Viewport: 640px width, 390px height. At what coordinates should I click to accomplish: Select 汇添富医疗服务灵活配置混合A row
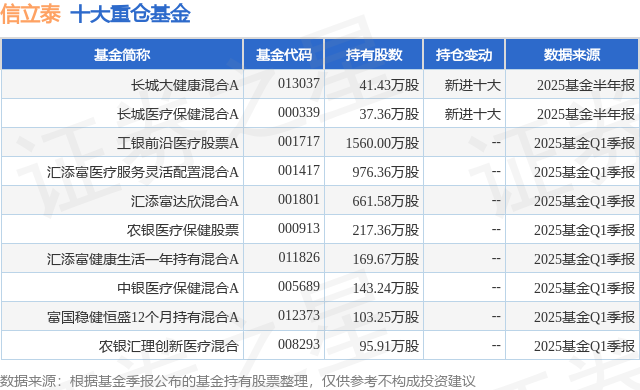[320, 172]
